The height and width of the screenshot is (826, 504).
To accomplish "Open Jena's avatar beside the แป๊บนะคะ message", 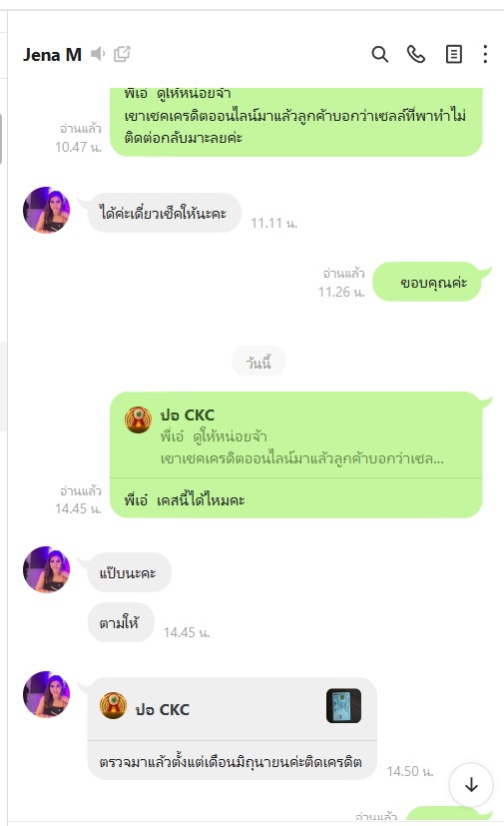I will [46, 569].
